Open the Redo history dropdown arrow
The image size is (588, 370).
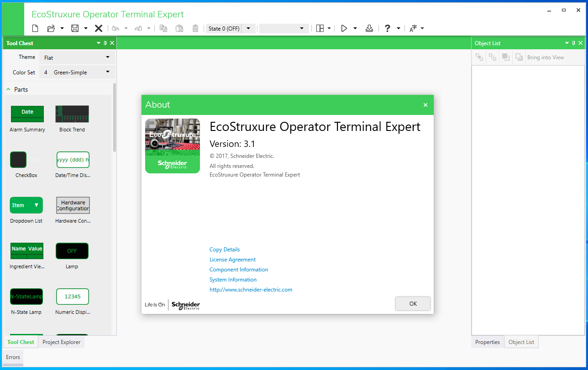(149, 28)
